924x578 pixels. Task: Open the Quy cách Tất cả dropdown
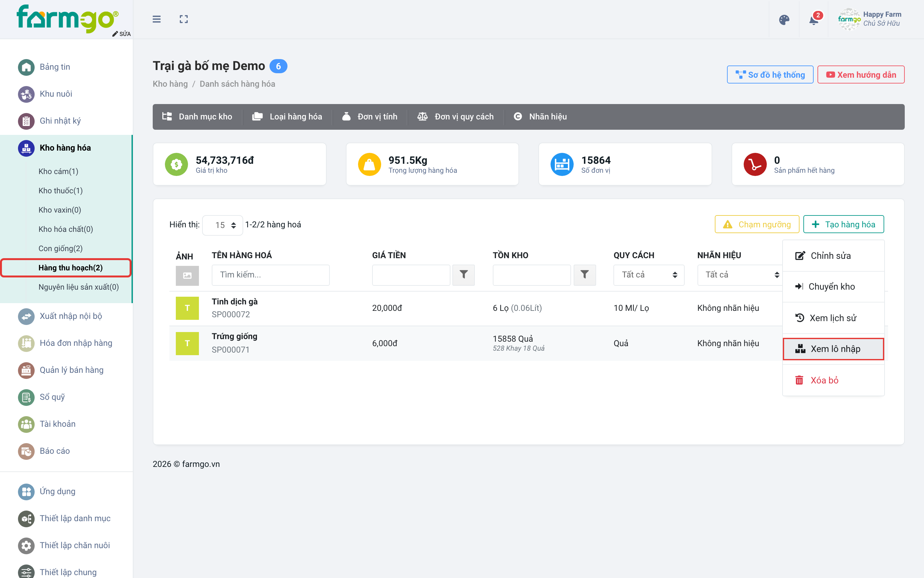coord(649,275)
